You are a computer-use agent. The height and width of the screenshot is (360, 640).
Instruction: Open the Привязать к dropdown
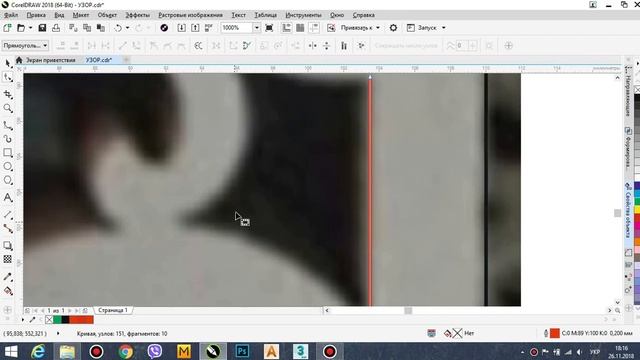click(378, 28)
